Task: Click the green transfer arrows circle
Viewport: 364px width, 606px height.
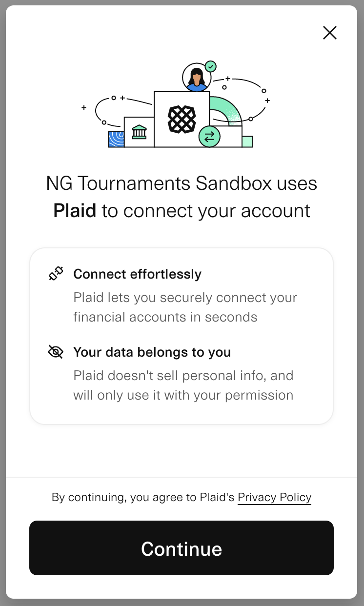Action: click(209, 137)
